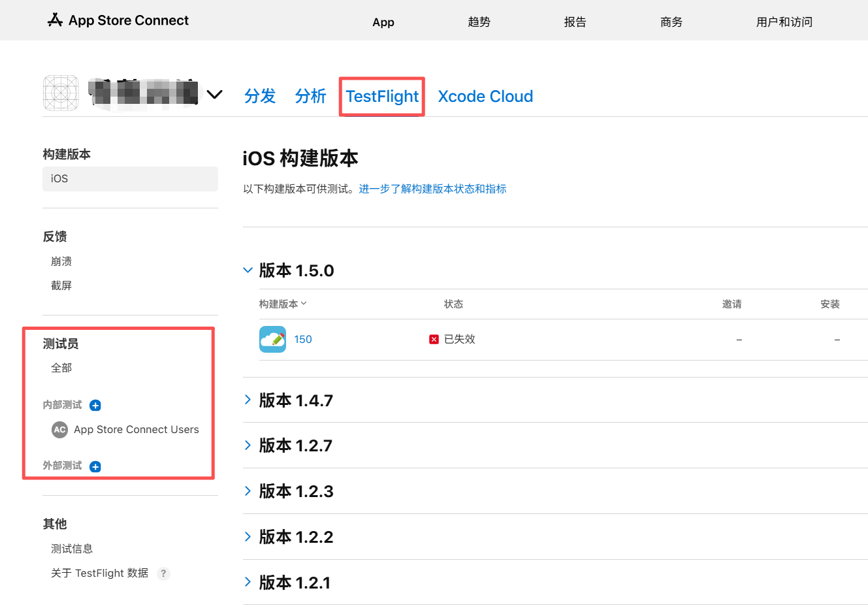The width and height of the screenshot is (868, 614).
Task: Expand 版本 1.4.7 section
Action: 248,400
